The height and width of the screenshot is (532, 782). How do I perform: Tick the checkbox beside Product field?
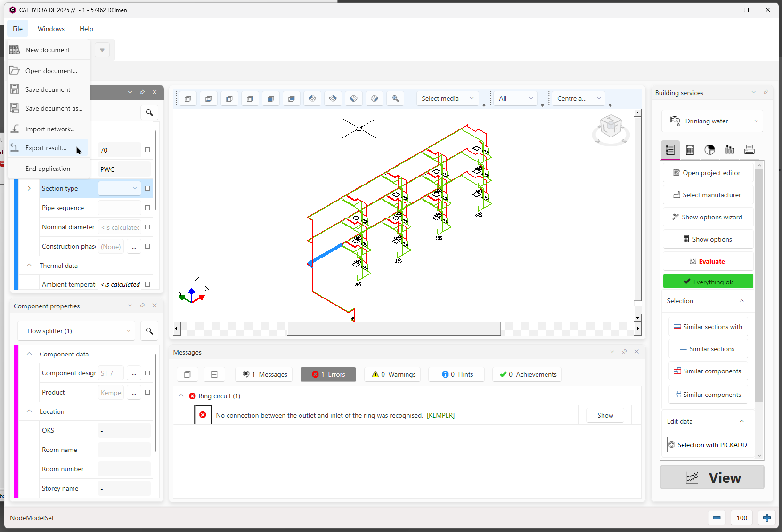click(x=147, y=392)
